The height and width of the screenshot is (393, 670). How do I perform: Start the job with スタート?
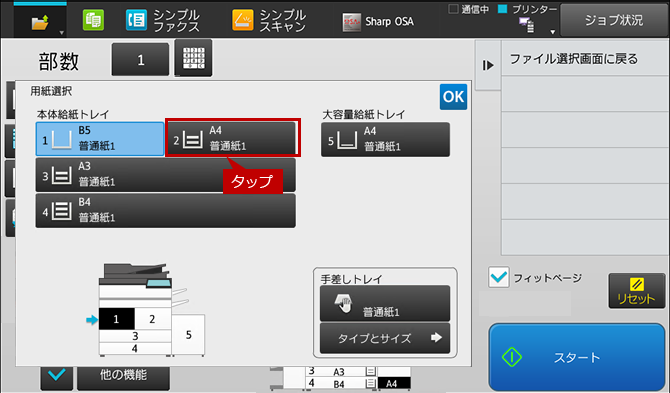[577, 357]
